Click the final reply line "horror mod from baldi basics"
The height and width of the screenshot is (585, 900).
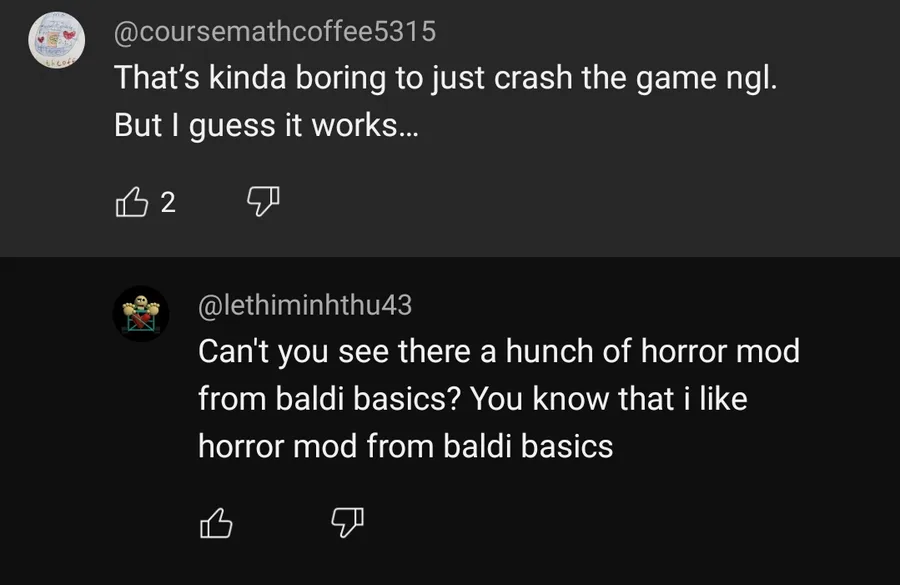point(405,446)
